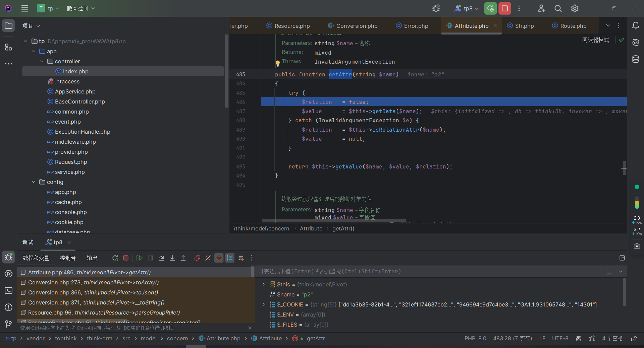
Task: Open the Git tool window icon
Action: (x=9, y=324)
